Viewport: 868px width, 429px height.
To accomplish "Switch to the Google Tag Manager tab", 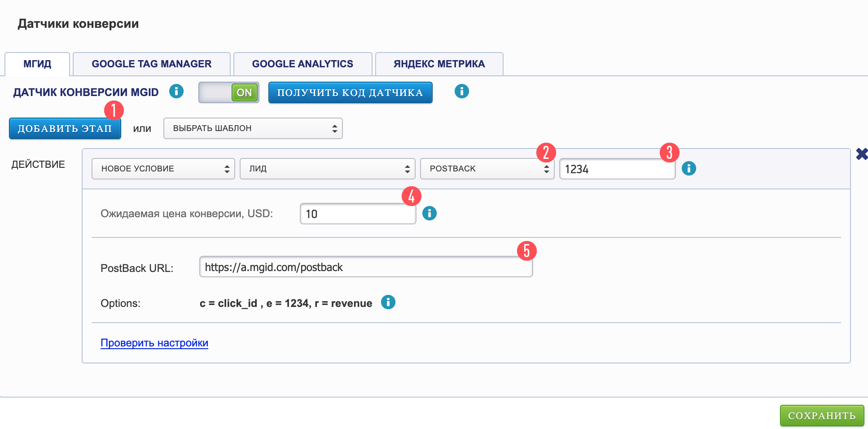I will coord(151,64).
